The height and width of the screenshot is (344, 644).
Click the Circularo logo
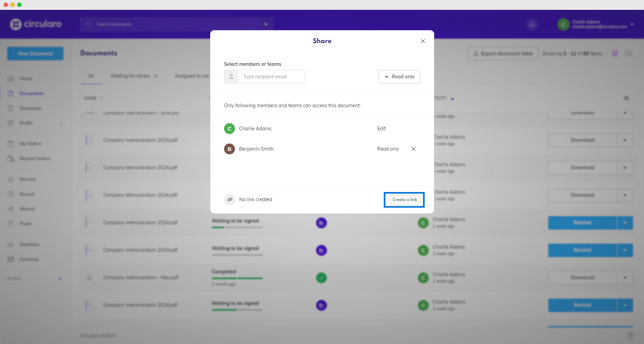(36, 24)
